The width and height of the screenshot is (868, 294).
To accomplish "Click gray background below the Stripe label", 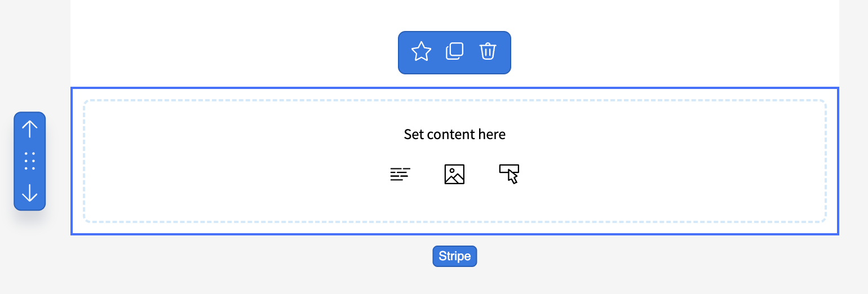I will (454, 282).
